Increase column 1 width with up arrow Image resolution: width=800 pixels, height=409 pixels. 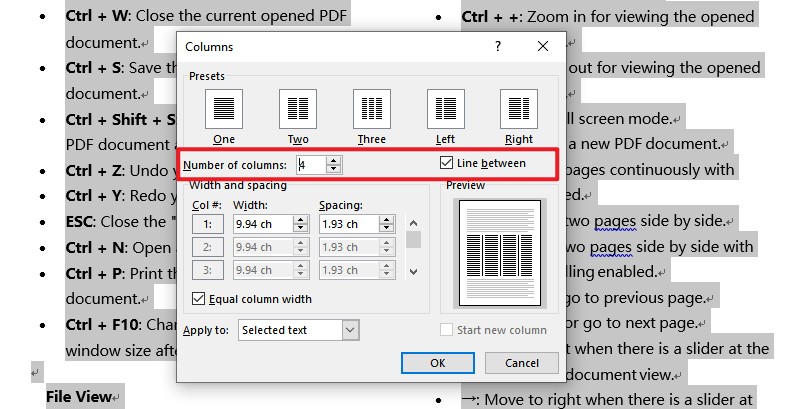pos(301,220)
